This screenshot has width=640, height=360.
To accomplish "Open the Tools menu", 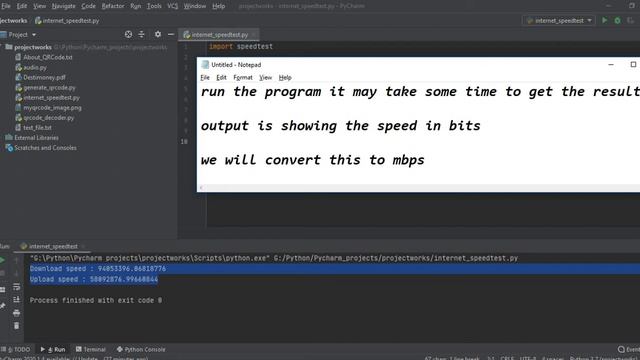I will coord(154,6).
